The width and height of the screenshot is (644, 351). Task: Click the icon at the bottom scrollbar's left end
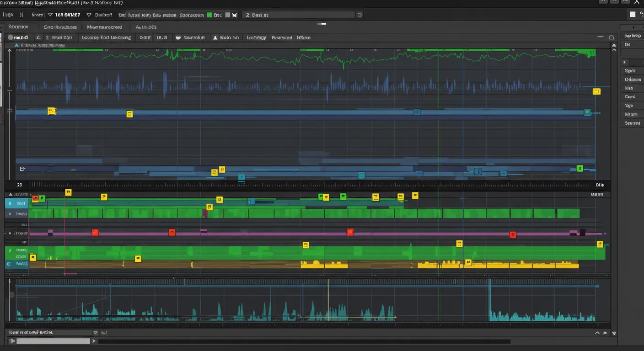tap(12, 341)
